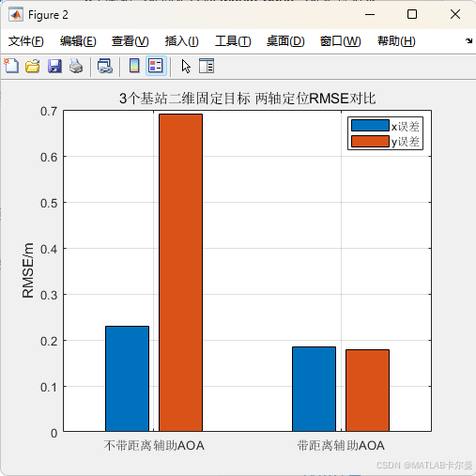Open a file using the folder icon
Viewport: 476px width, 476px height.
33,66
